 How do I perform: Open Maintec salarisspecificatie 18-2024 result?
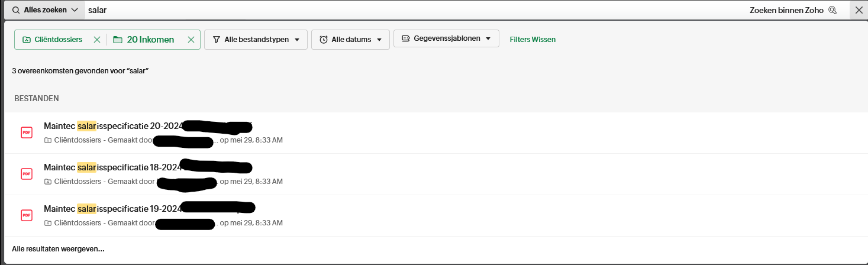pyautogui.click(x=112, y=167)
